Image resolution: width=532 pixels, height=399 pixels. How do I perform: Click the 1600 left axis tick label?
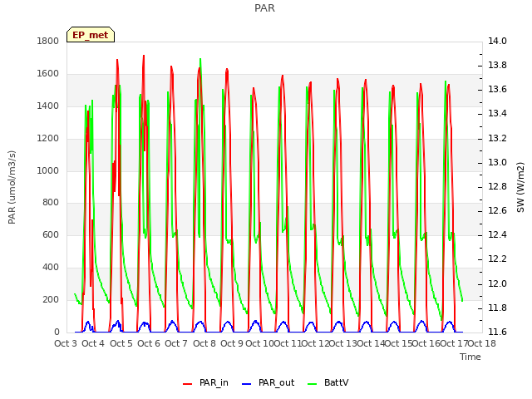click(x=48, y=74)
